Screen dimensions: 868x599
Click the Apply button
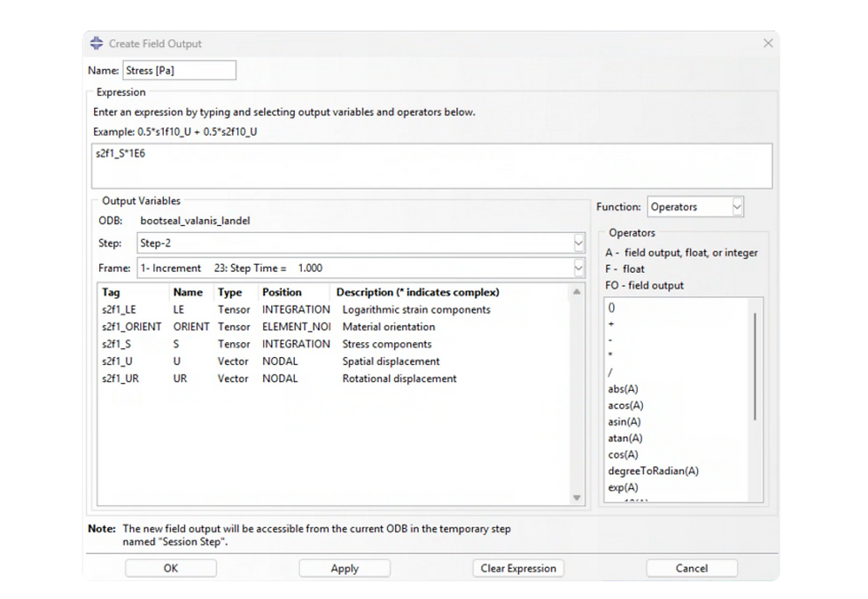344,568
